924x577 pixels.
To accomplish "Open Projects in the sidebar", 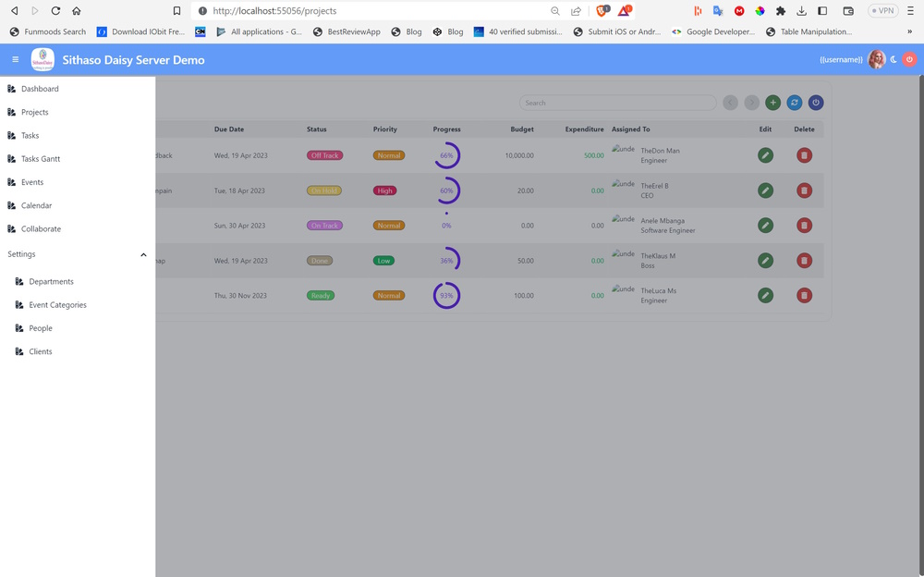I will tap(35, 112).
